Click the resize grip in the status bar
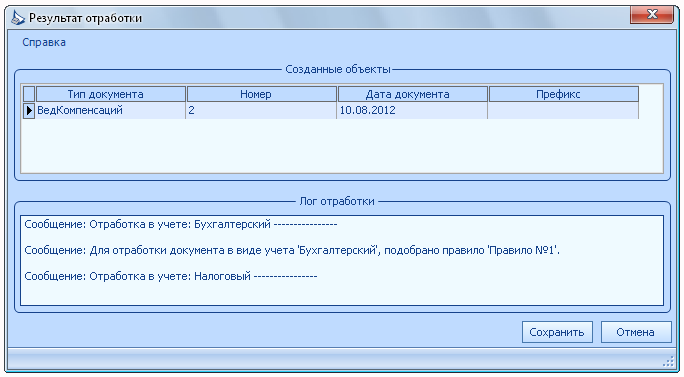Screen dimensions: 684x377 [x=668, y=361]
